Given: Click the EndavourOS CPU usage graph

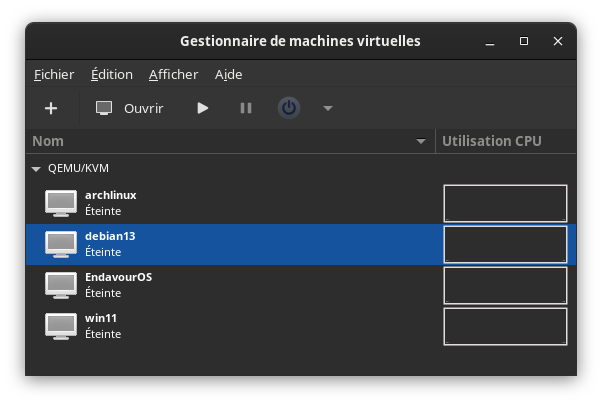Looking at the screenshot, I should (505, 286).
